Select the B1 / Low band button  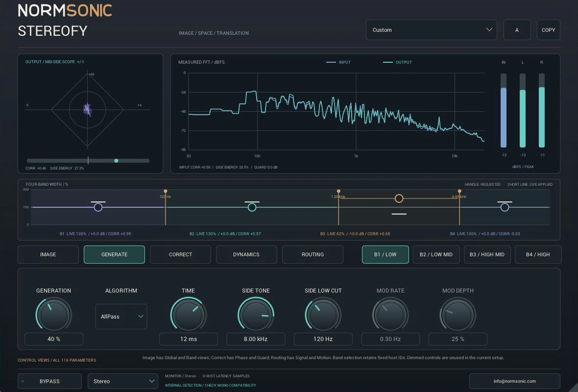point(385,254)
